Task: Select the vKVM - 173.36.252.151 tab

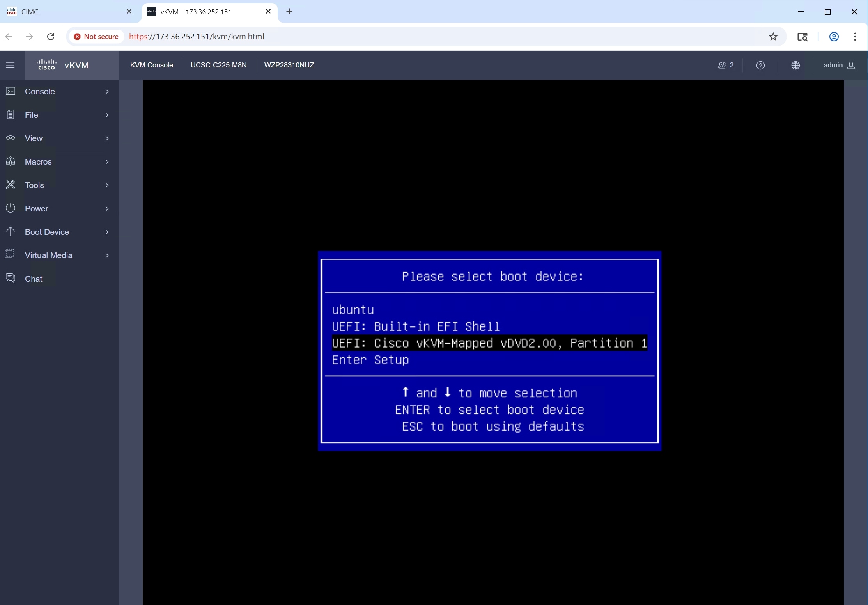Action: (211, 12)
